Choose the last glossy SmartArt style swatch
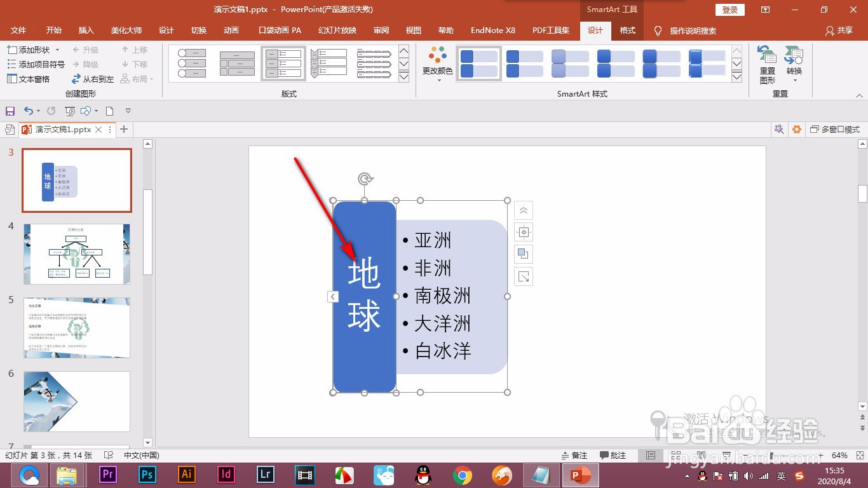 tap(707, 63)
